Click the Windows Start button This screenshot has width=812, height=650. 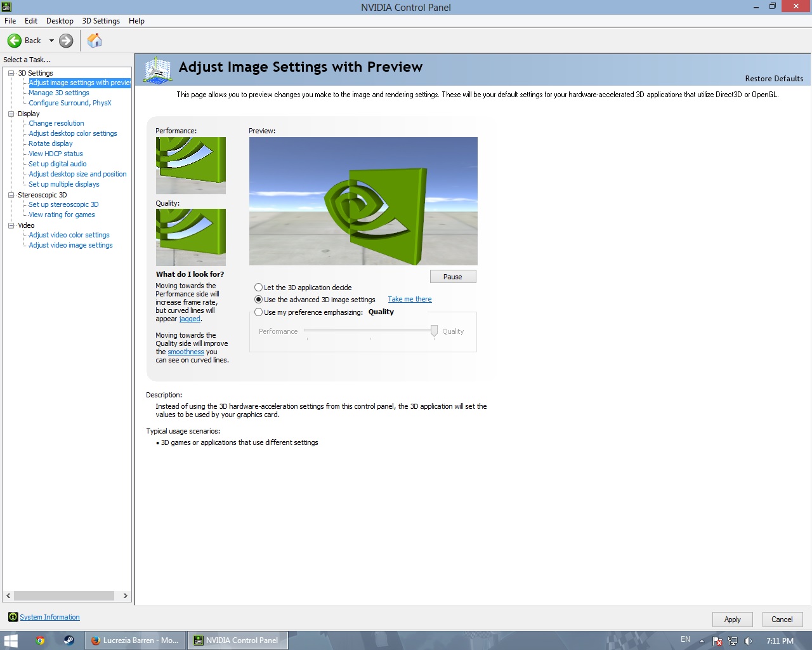[11, 640]
